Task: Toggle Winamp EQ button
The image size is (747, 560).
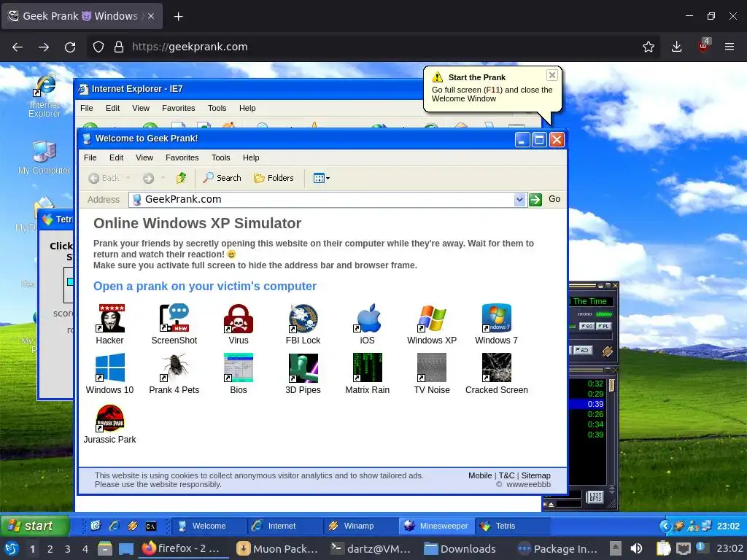Action: pos(587,326)
